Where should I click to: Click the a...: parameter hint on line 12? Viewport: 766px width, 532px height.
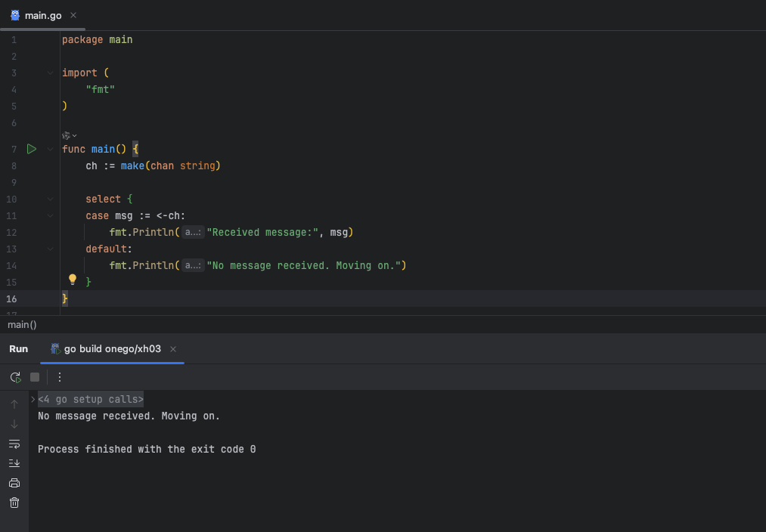click(x=193, y=232)
